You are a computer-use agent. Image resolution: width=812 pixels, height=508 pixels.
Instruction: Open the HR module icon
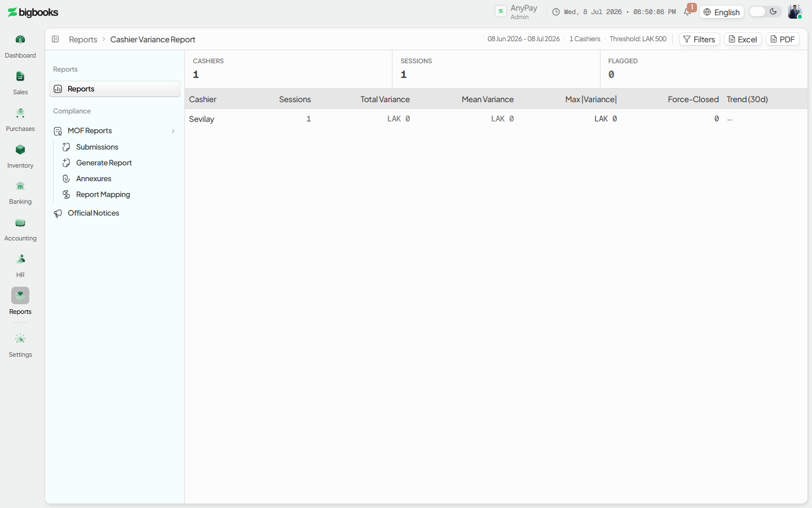click(20, 259)
